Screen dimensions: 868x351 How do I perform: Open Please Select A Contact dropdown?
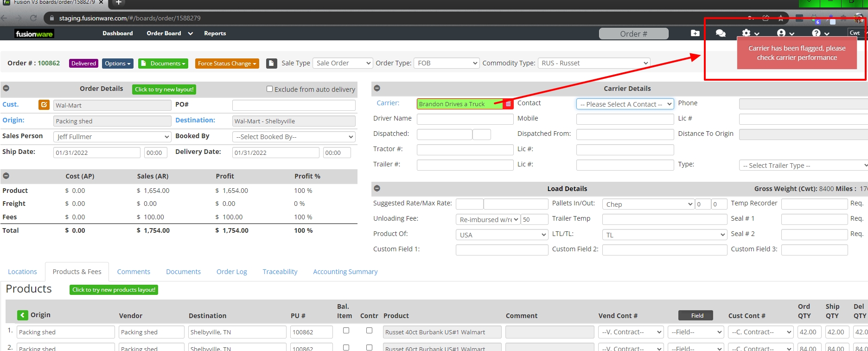[625, 104]
